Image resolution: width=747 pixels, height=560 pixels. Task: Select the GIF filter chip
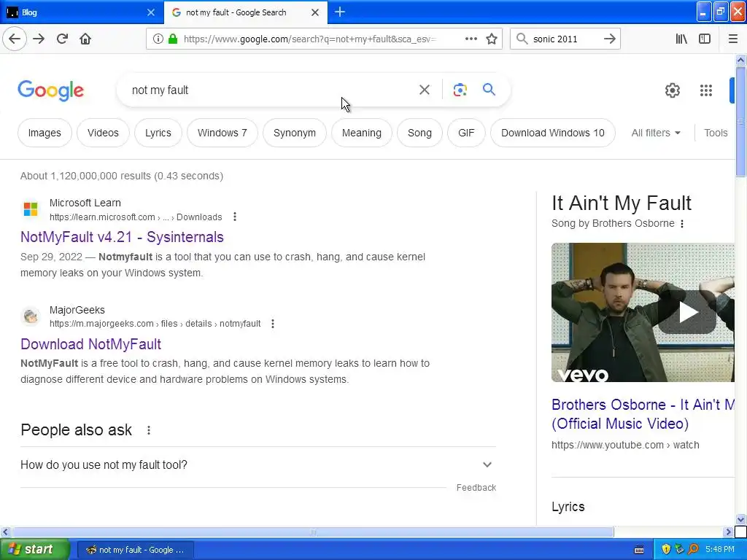point(466,133)
